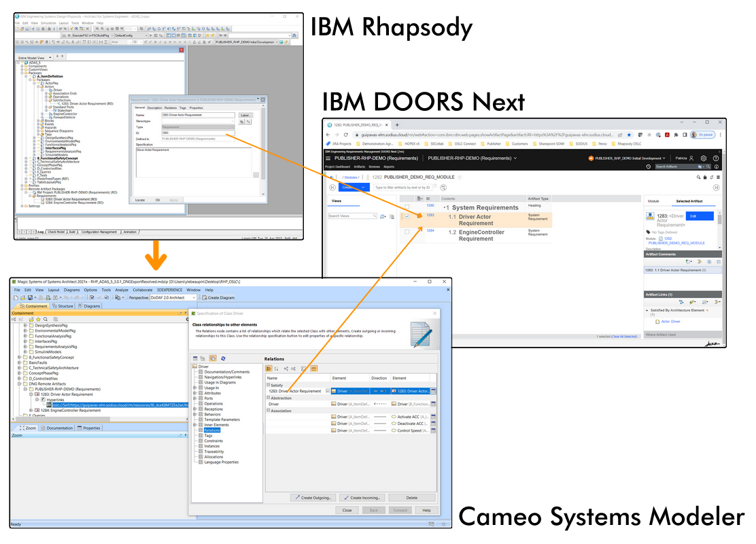Click Create Outgoing button
The height and width of the screenshot is (544, 756).
click(x=313, y=498)
